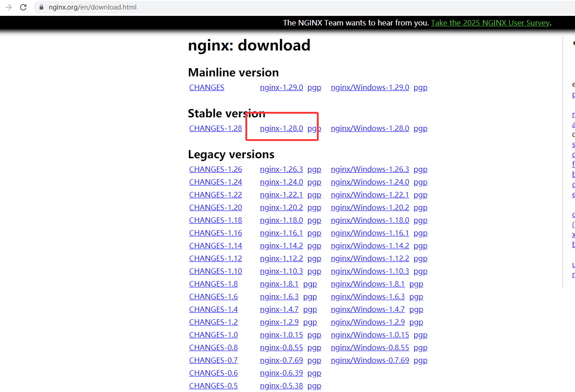Open CHANGES-1.16 link
575x392 pixels.
(216, 233)
